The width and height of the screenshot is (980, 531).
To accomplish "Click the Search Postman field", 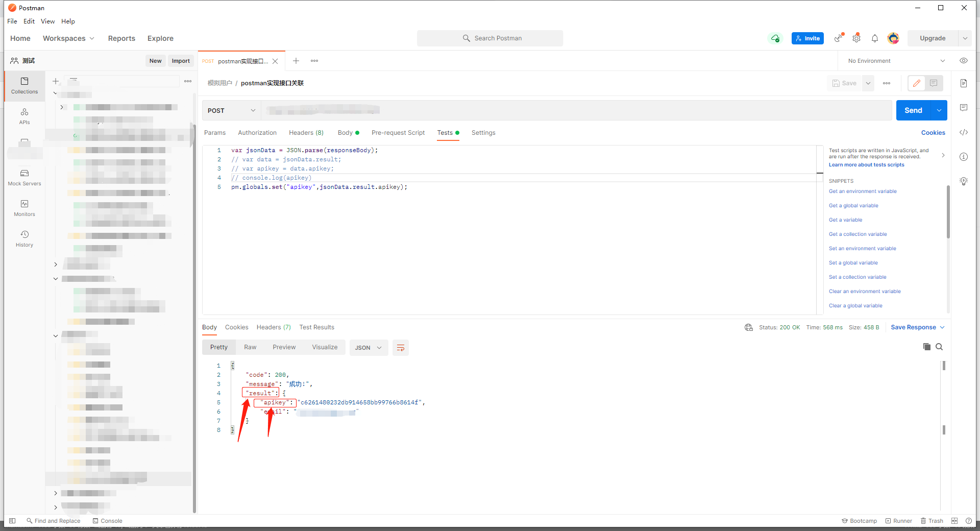I will coord(490,38).
